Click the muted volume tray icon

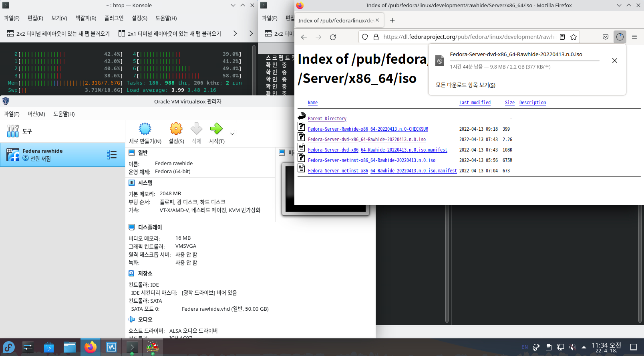point(573,347)
